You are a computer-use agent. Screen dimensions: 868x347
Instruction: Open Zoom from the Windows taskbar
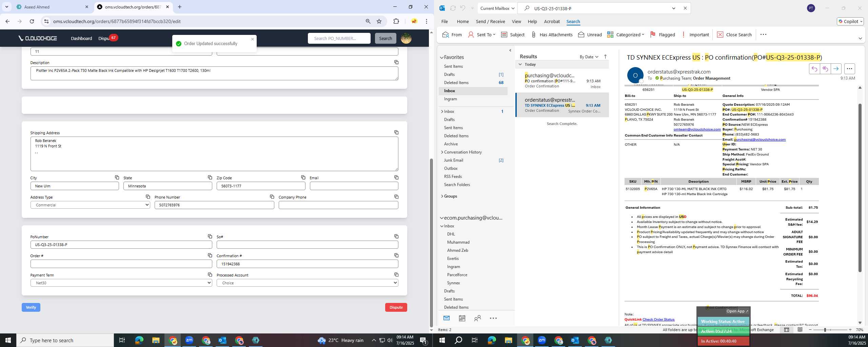click(189, 340)
